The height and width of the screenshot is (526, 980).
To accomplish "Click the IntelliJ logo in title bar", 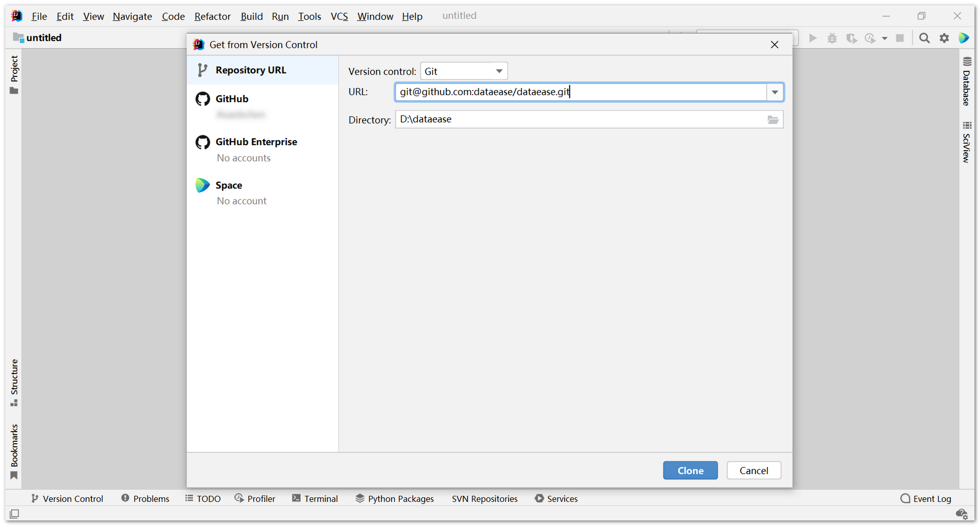I will coord(16,16).
